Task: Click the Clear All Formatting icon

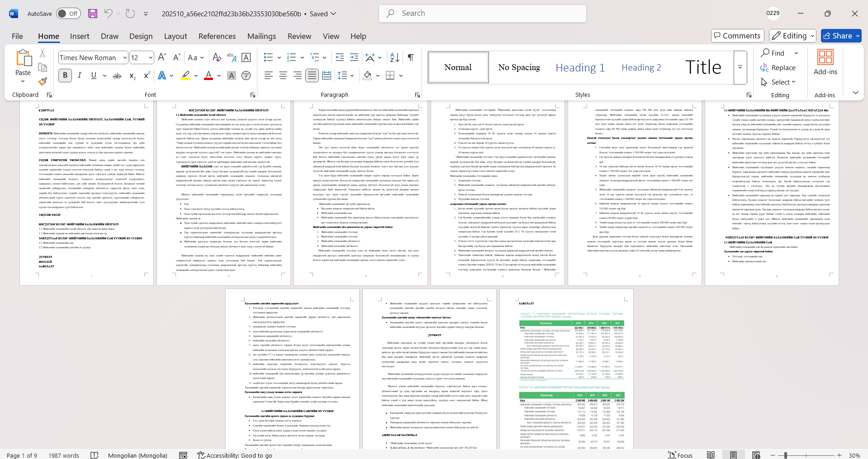Action: coord(217,57)
